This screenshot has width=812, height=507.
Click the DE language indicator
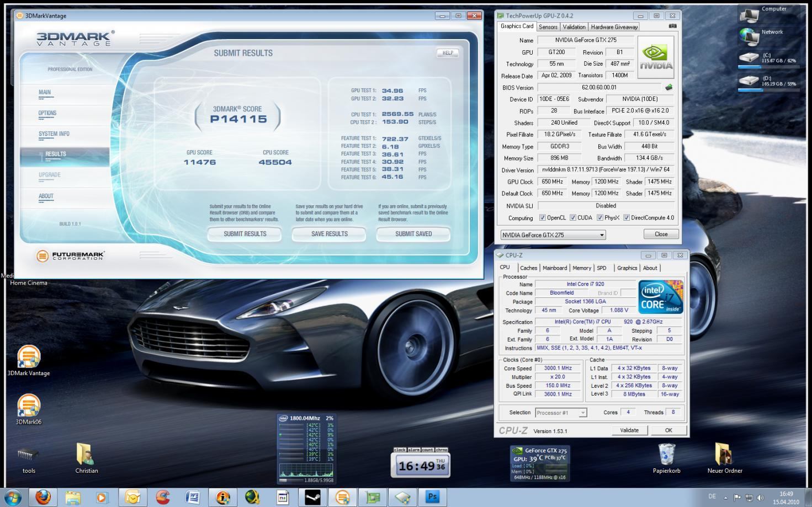pyautogui.click(x=712, y=496)
